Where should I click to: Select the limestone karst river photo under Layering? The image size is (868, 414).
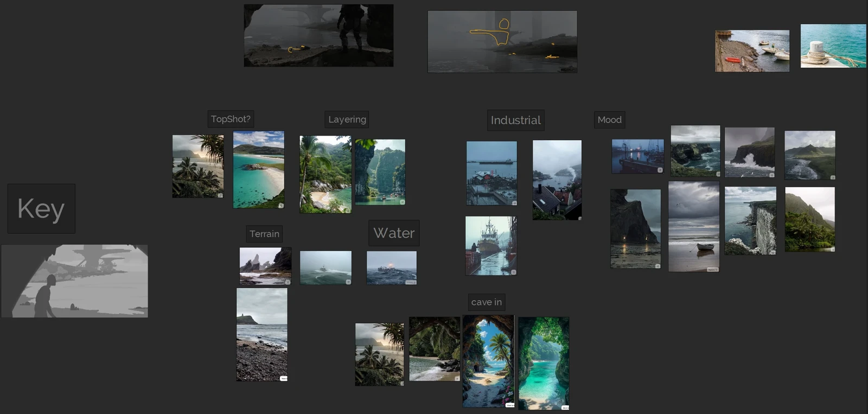pos(380,172)
